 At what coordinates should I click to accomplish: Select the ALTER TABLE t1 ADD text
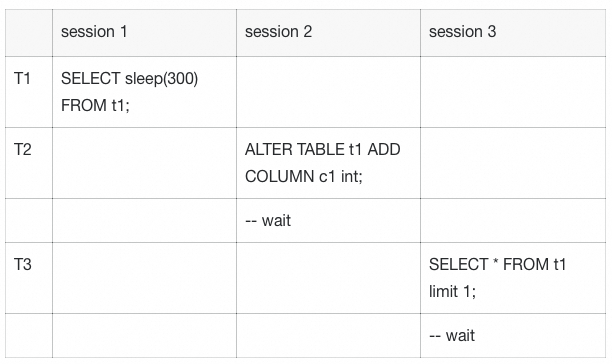[322, 150]
